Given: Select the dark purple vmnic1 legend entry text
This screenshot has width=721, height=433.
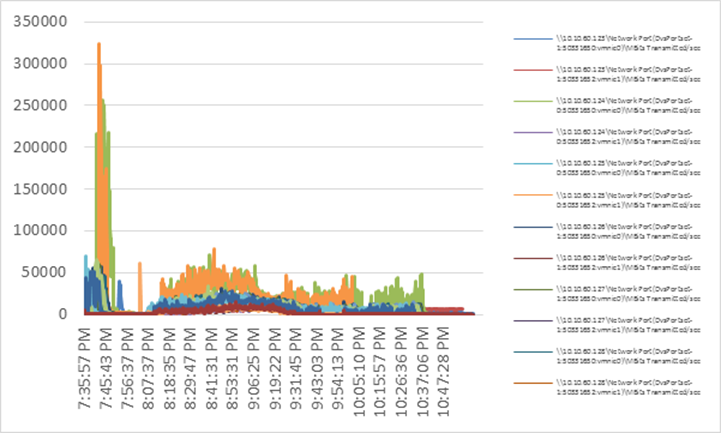Looking at the screenshot, I should (x=628, y=325).
